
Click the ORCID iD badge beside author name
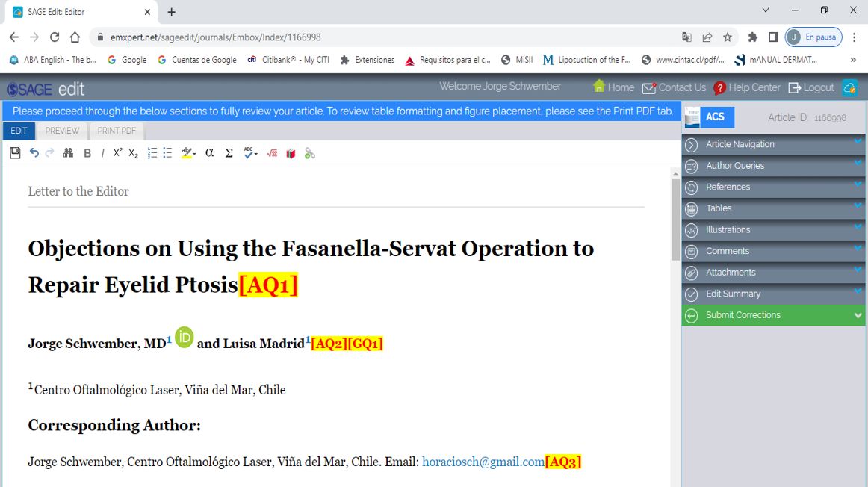184,338
